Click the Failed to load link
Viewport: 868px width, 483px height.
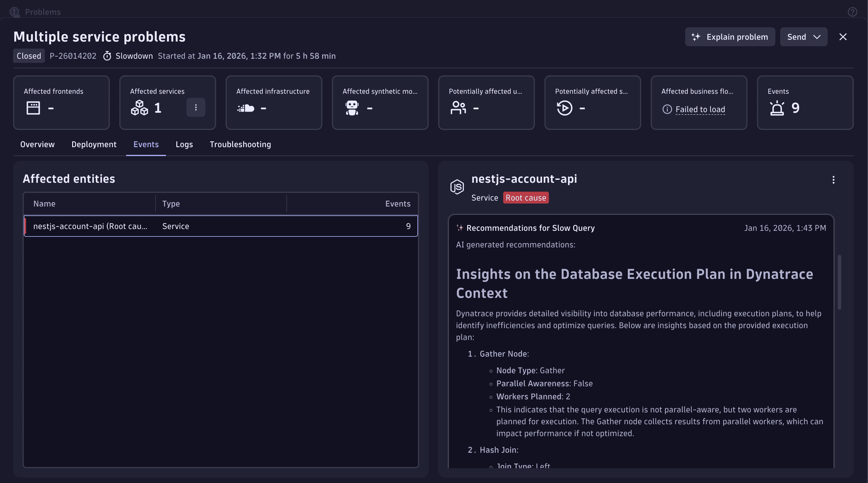click(701, 109)
